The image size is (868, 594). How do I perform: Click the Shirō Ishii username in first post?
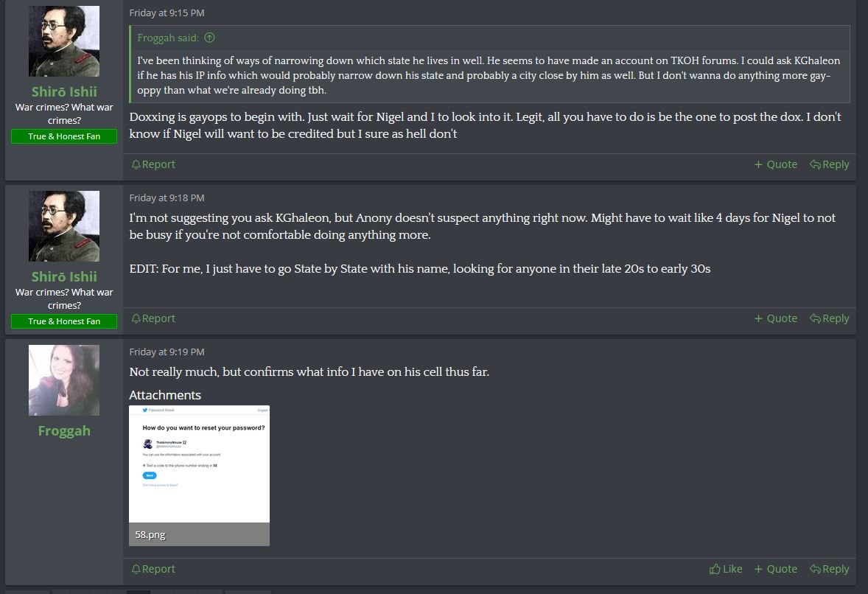click(64, 91)
